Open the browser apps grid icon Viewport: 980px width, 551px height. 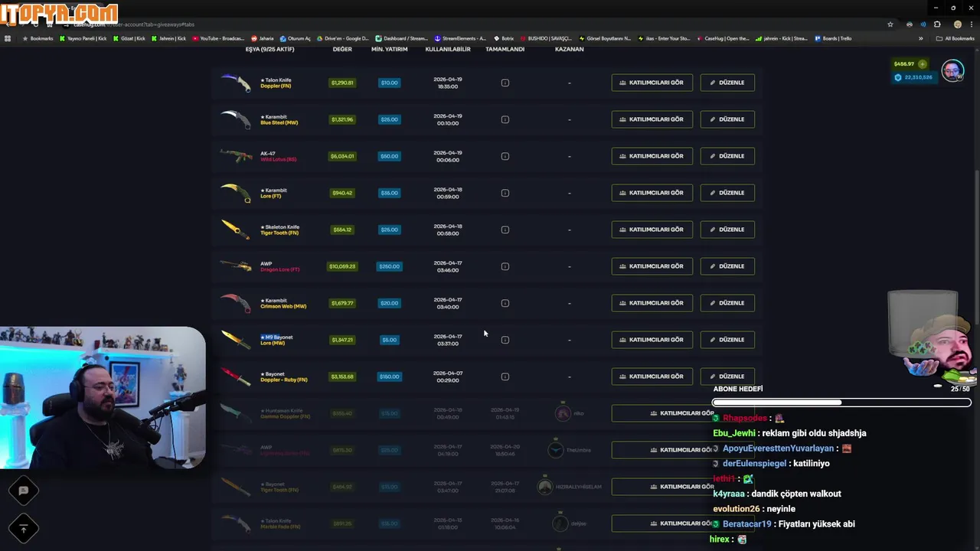tap(8, 38)
